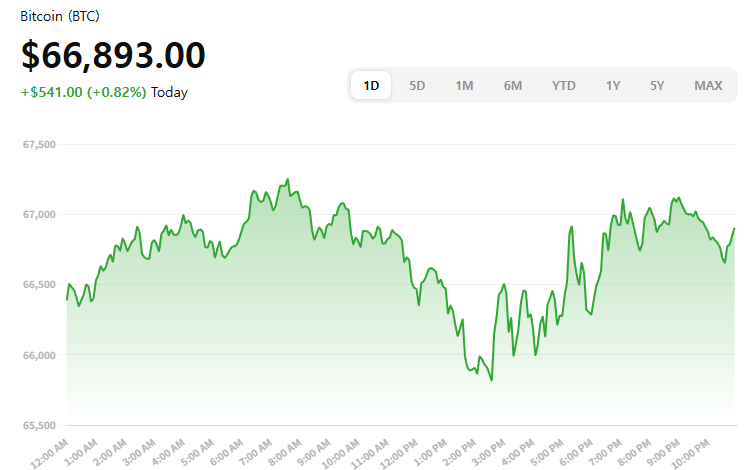Open the 6M chart view
This screenshot has width=755, height=470.
pos(512,86)
